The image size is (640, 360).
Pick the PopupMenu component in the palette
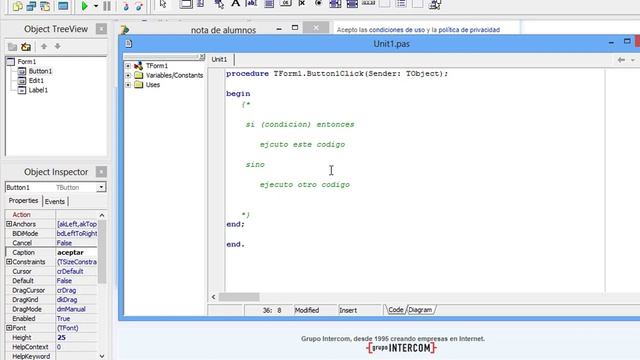click(x=219, y=4)
